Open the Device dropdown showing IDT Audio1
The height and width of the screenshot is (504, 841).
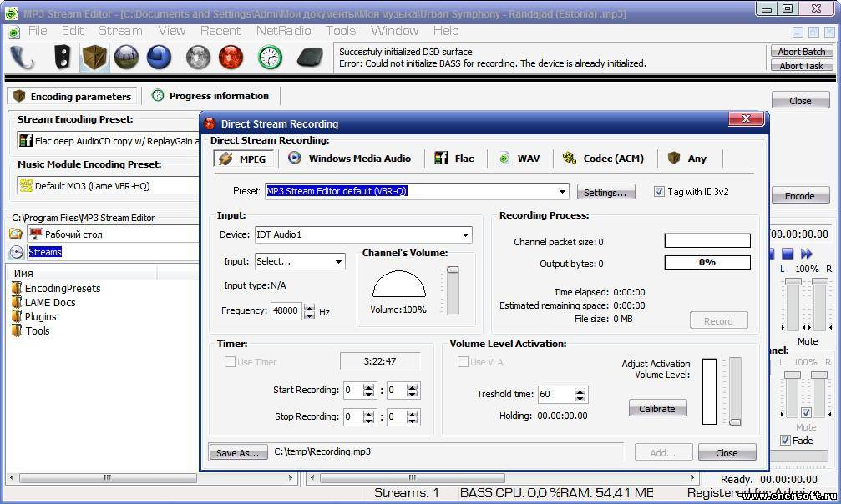tap(465, 234)
